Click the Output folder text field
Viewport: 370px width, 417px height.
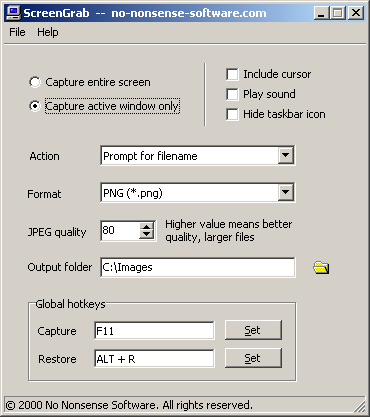click(198, 267)
